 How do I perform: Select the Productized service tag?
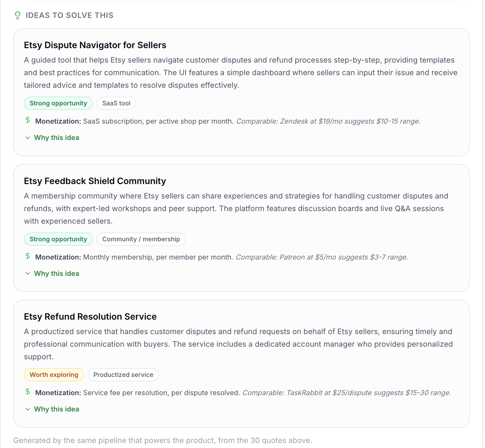coord(123,375)
